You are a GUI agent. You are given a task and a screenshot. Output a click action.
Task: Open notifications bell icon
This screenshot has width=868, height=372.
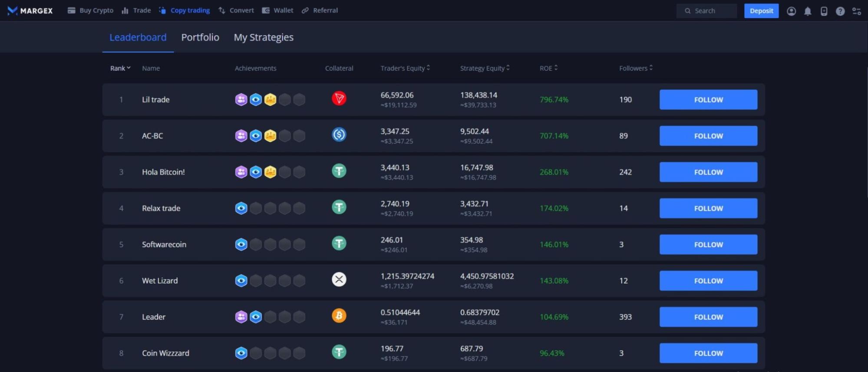pos(807,11)
